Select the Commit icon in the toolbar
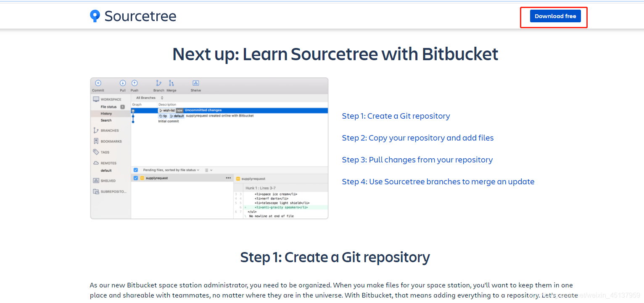The height and width of the screenshot is (303, 644). [x=98, y=83]
